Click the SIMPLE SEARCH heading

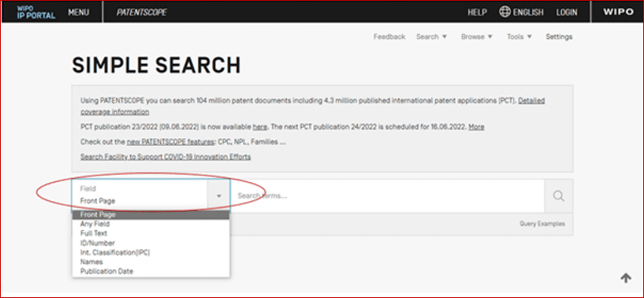156,65
